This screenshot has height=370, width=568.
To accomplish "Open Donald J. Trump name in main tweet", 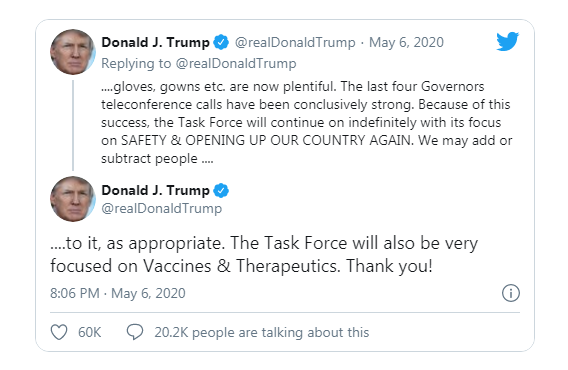I will pyautogui.click(x=155, y=191).
